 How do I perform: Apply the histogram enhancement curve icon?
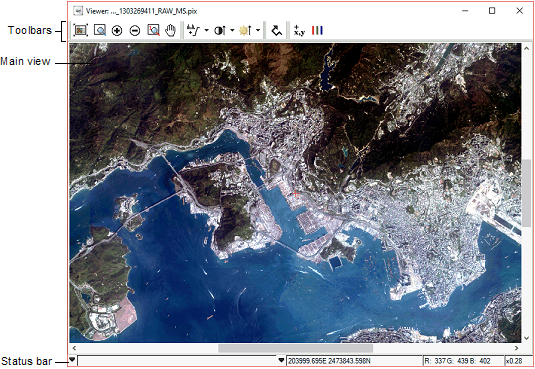193,30
